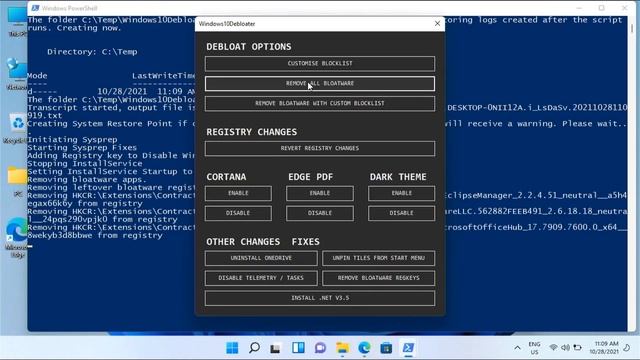Click 'Removing bloatware apps.' line
Screen dimensions: 640x360
pyautogui.click(x=87, y=179)
